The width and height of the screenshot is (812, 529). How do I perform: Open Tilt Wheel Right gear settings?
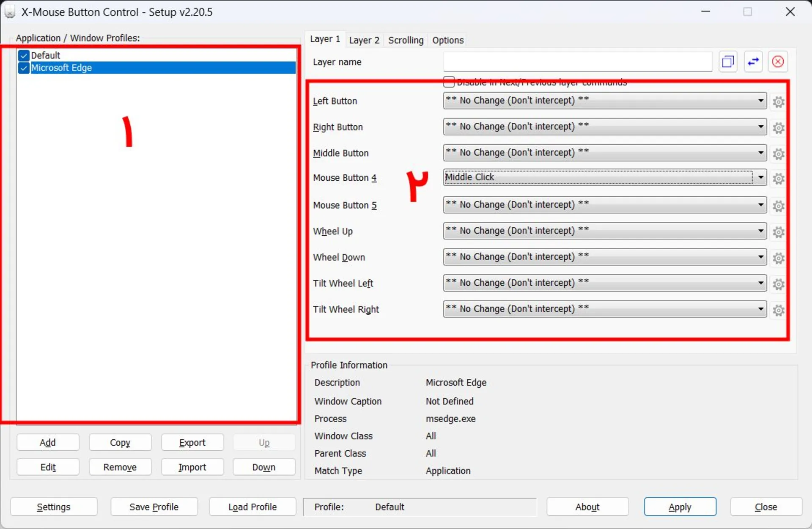[779, 310]
